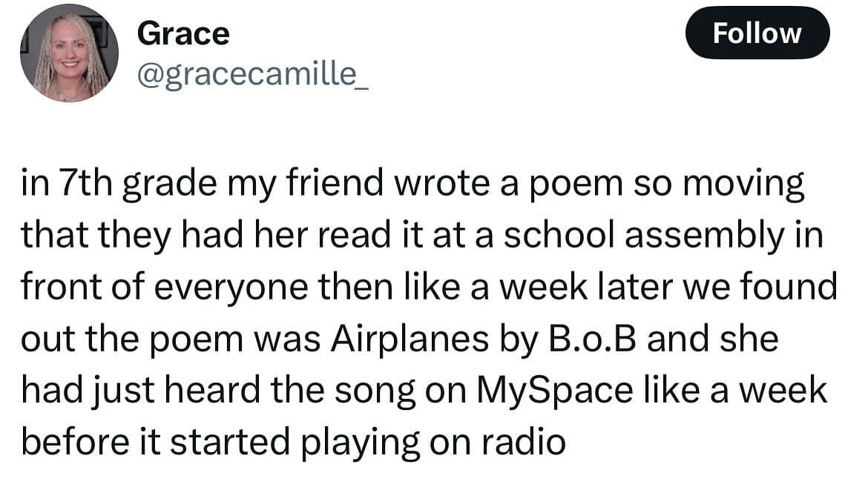Open Grace's profile picture

68,53
